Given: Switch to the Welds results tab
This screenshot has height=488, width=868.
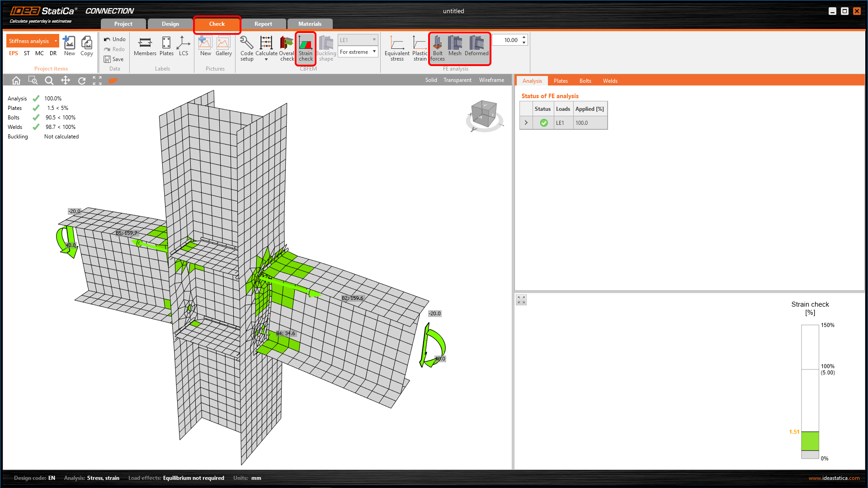Looking at the screenshot, I should [x=610, y=81].
